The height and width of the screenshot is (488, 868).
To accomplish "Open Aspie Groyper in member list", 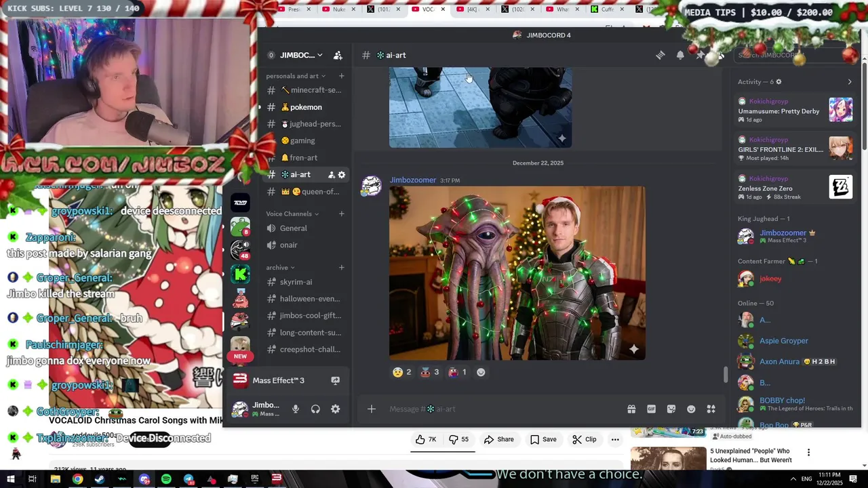I will [x=784, y=341].
